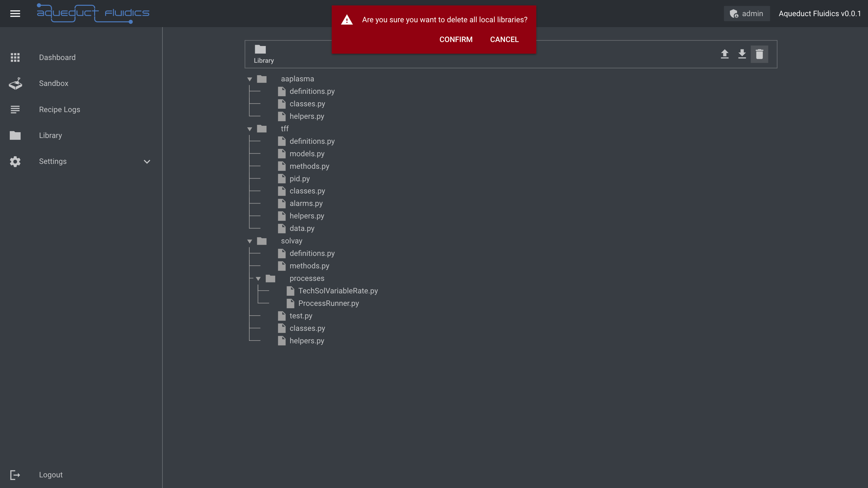
Task: Open Settings submenu in sidebar
Action: click(147, 161)
